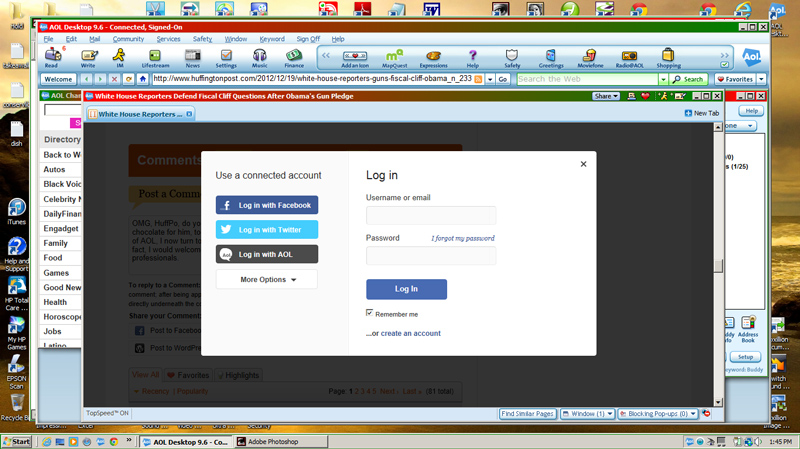Viewport: 800px width, 449px height.
Task: Click the browser Forward arrow
Action: [x=100, y=79]
